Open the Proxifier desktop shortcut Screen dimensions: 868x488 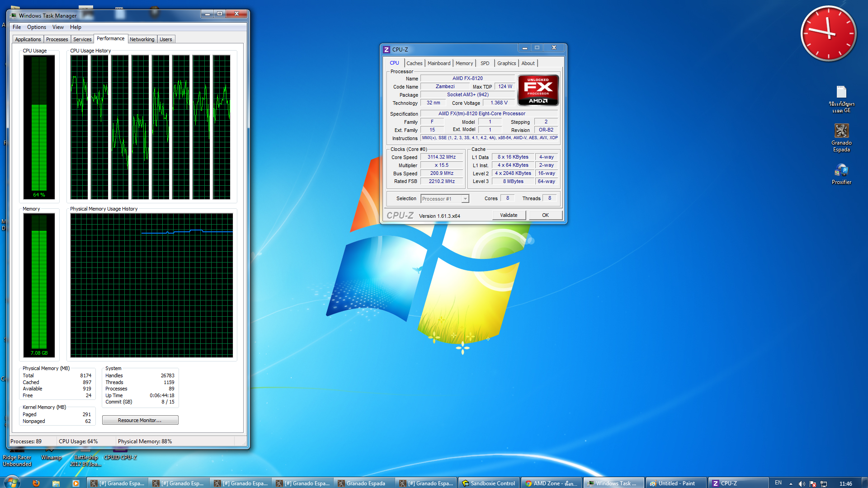click(841, 171)
